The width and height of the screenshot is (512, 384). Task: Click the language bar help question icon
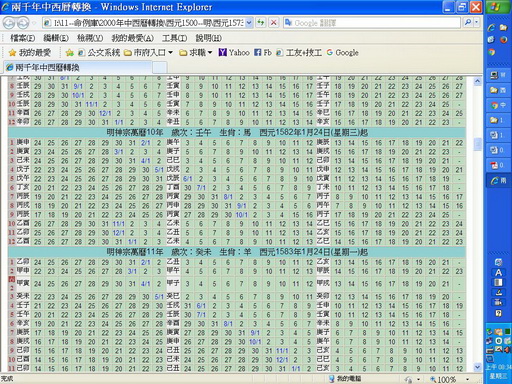pos(498,313)
